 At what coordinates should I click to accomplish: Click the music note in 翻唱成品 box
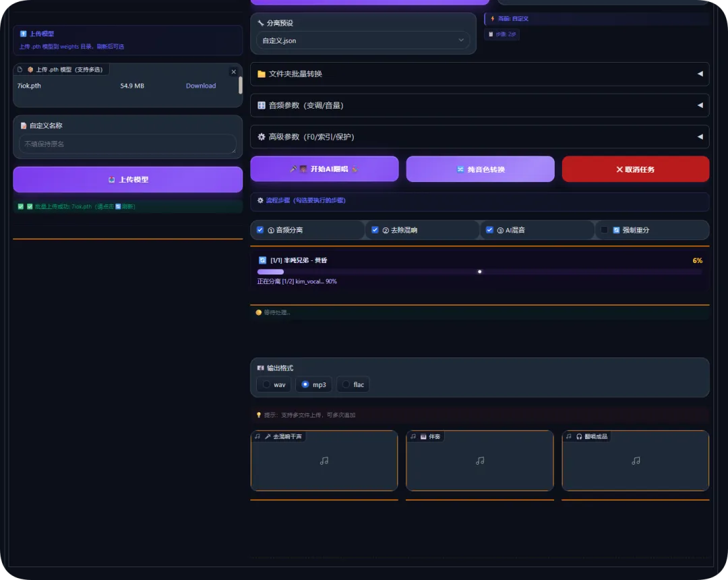click(636, 461)
